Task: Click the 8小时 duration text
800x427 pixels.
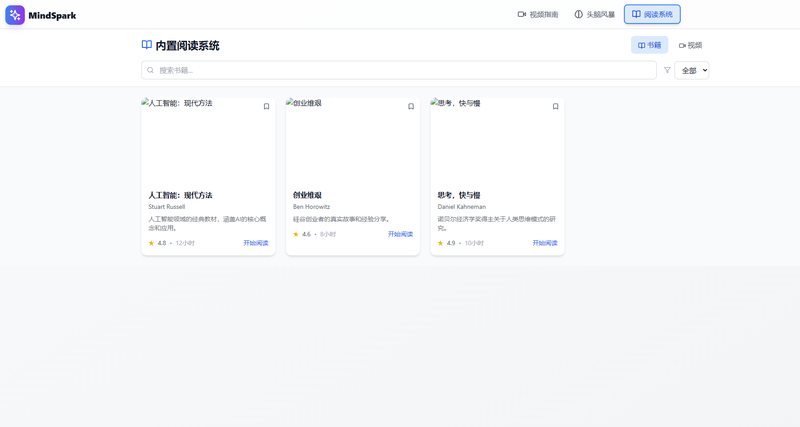Action: 328,234
